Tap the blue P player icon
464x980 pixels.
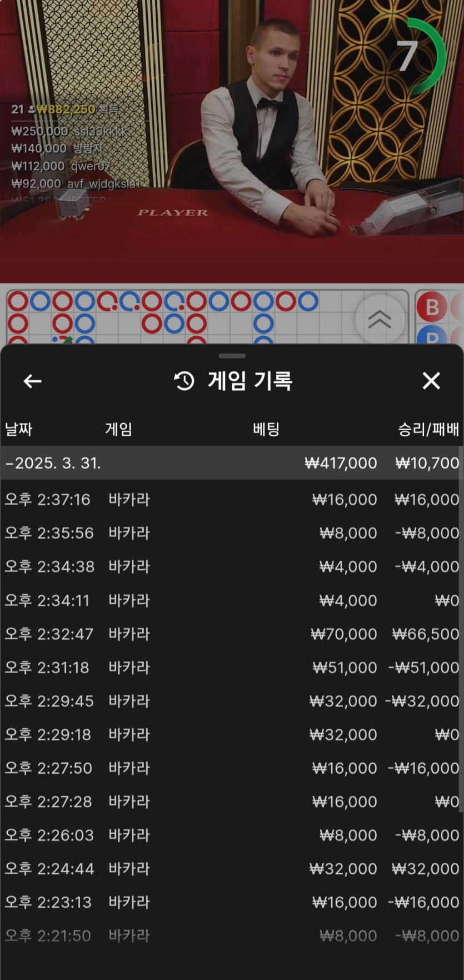432,336
